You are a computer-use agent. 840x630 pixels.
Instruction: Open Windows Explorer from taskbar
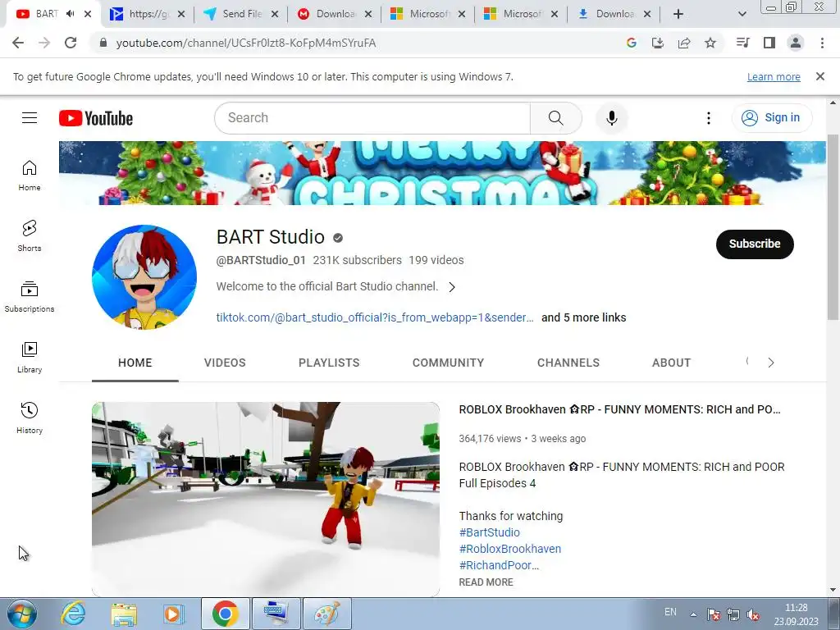(124, 614)
